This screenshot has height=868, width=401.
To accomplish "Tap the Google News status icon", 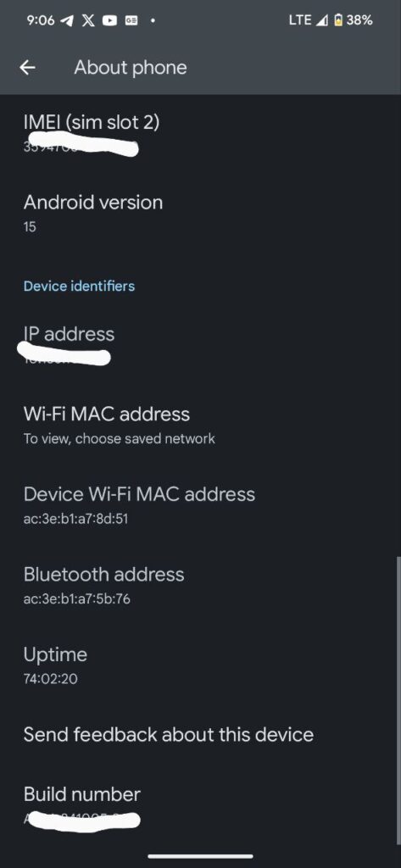I will (x=131, y=20).
